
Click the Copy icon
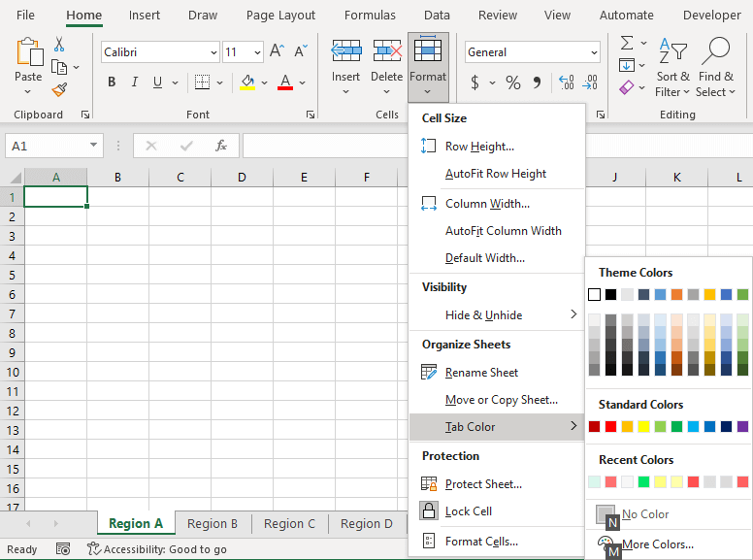(59, 67)
